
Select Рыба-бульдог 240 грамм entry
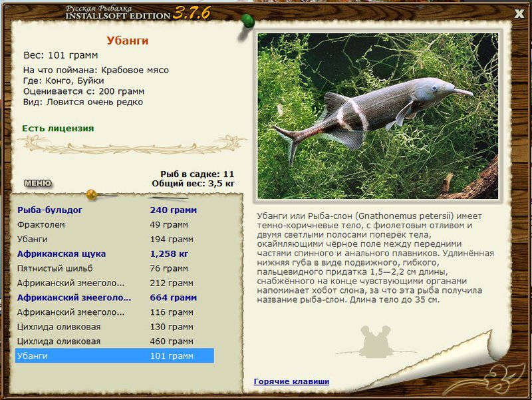tap(114, 210)
